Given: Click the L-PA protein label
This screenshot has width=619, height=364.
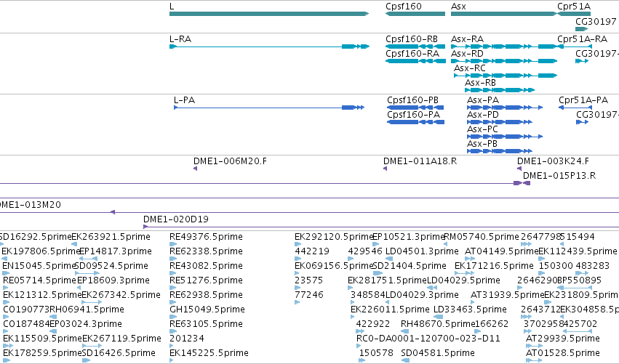Looking at the screenshot, I should (184, 100).
